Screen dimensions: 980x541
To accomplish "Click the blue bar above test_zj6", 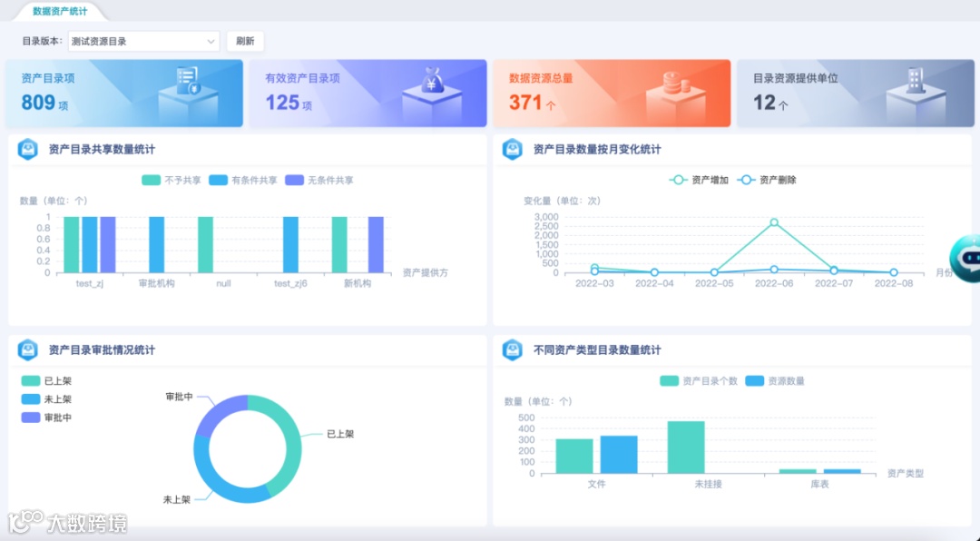I will pos(290,245).
